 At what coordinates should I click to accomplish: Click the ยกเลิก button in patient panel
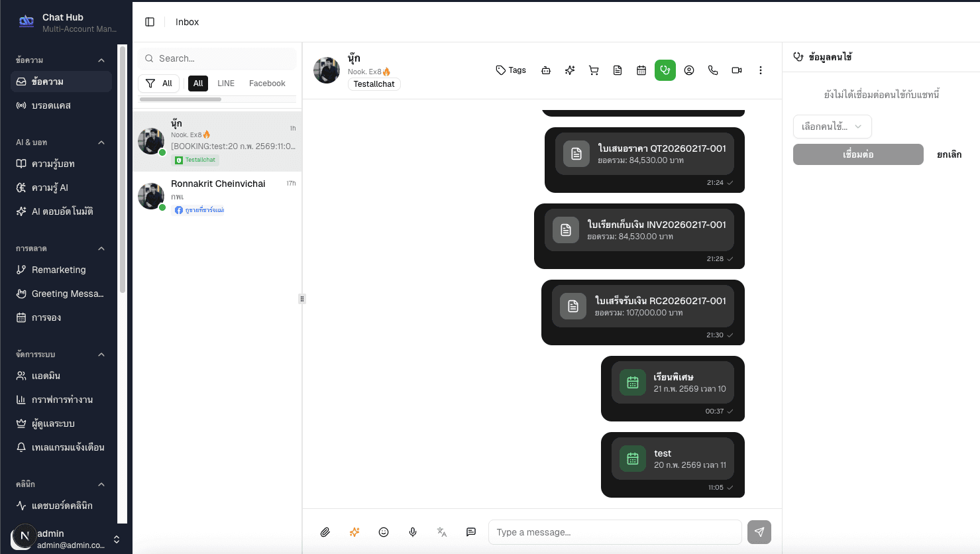point(948,154)
